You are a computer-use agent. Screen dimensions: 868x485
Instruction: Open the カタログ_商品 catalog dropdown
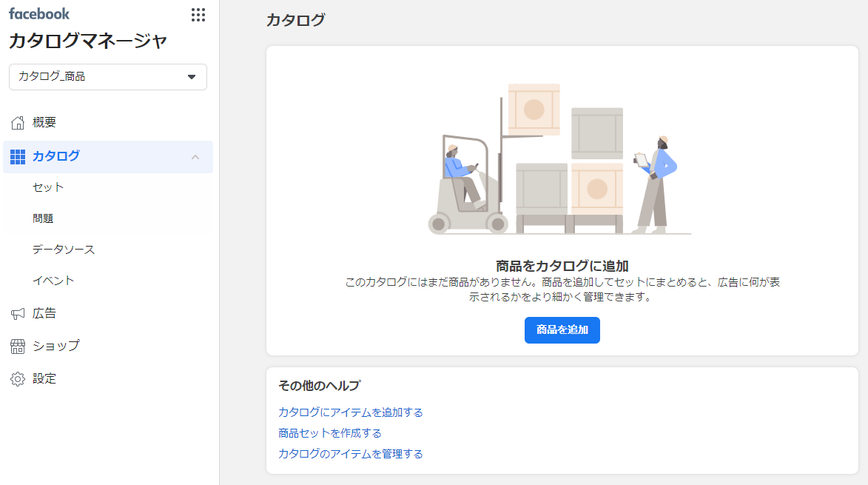[x=108, y=77]
